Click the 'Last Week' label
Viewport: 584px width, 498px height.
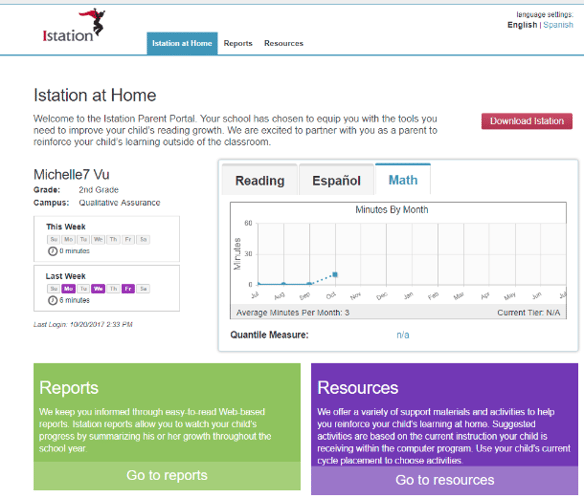66,276
